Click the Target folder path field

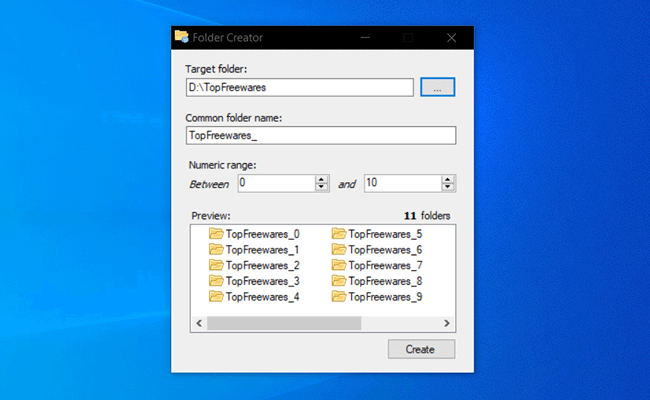pyautogui.click(x=299, y=88)
